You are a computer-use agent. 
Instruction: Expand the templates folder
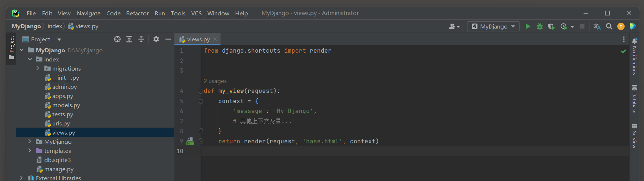[x=30, y=151]
